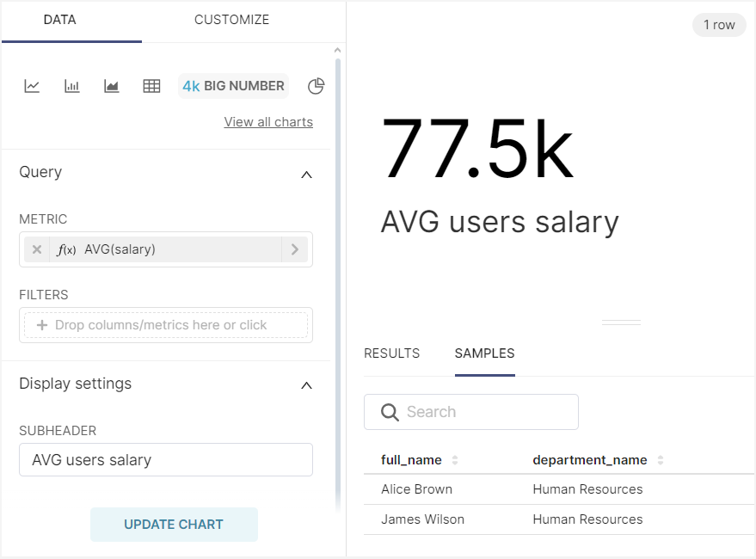Click the Subheader text field
The width and height of the screenshot is (756, 559).
[166, 460]
